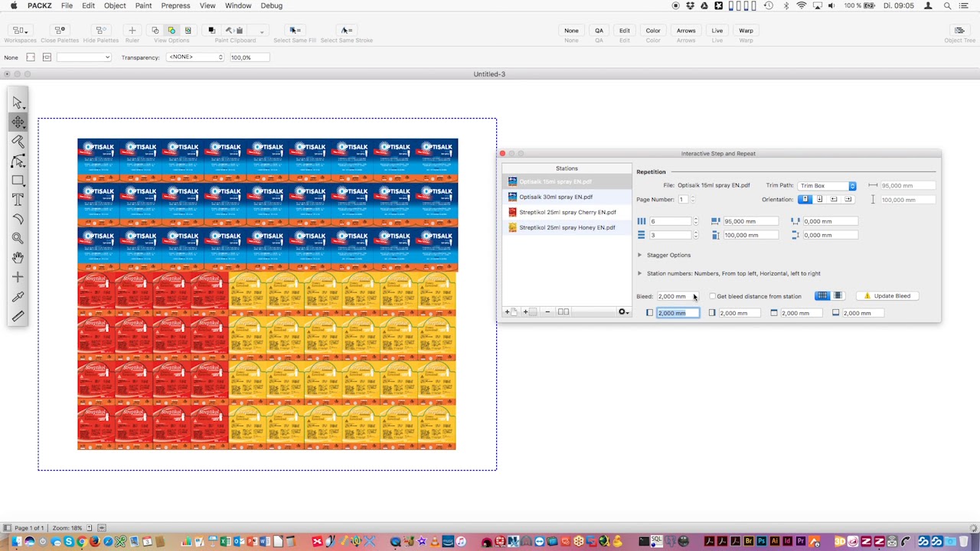Click the Update Bleed button
The width and height of the screenshot is (980, 551).
(887, 296)
